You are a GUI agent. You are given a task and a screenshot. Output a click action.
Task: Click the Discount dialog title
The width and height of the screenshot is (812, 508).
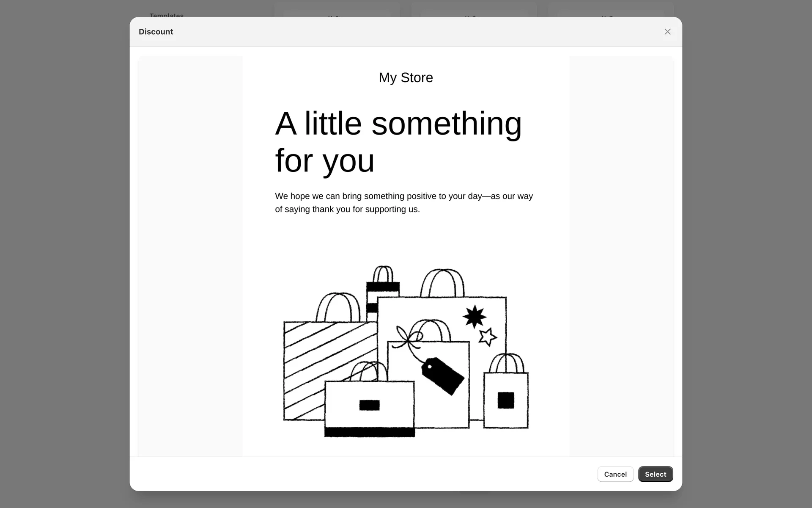click(156, 32)
